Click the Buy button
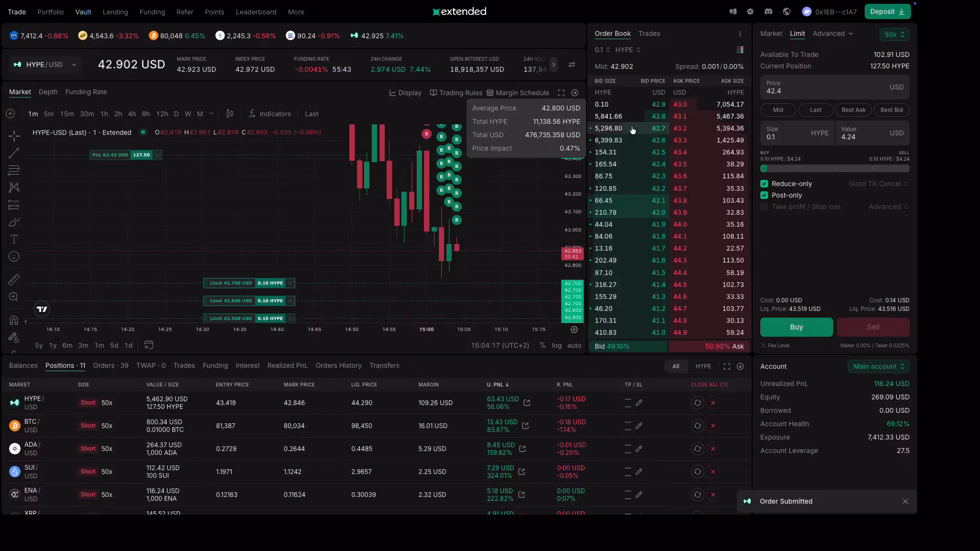Image resolution: width=980 pixels, height=551 pixels. pos(797,327)
